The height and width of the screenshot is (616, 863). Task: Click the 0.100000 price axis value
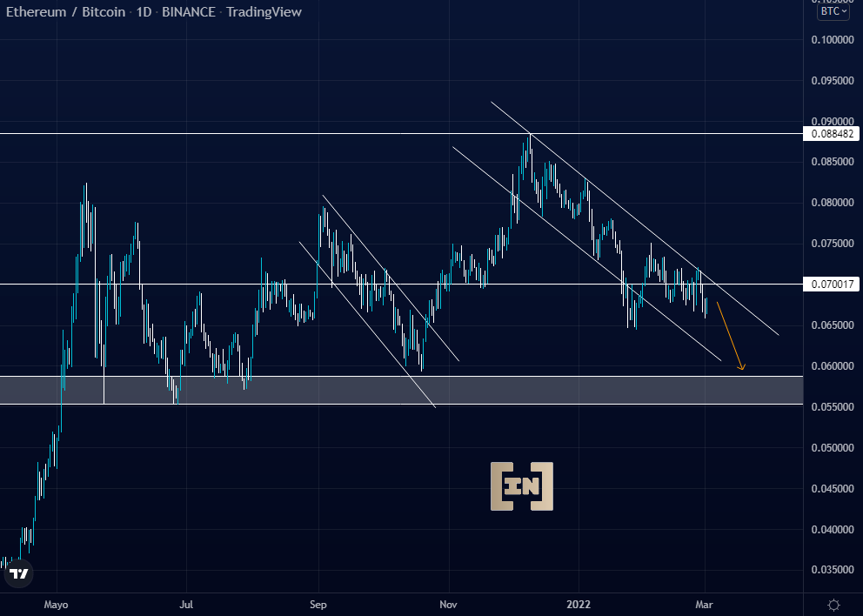833,40
